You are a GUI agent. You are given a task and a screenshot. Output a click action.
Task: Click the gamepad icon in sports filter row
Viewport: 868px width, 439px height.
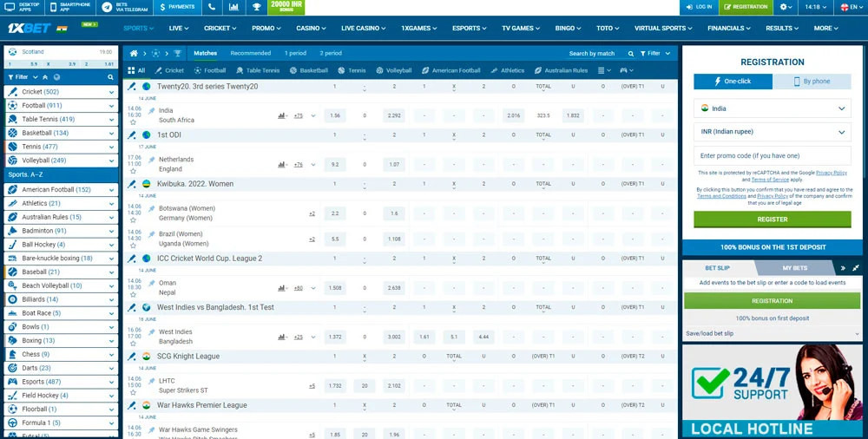pyautogui.click(x=626, y=70)
